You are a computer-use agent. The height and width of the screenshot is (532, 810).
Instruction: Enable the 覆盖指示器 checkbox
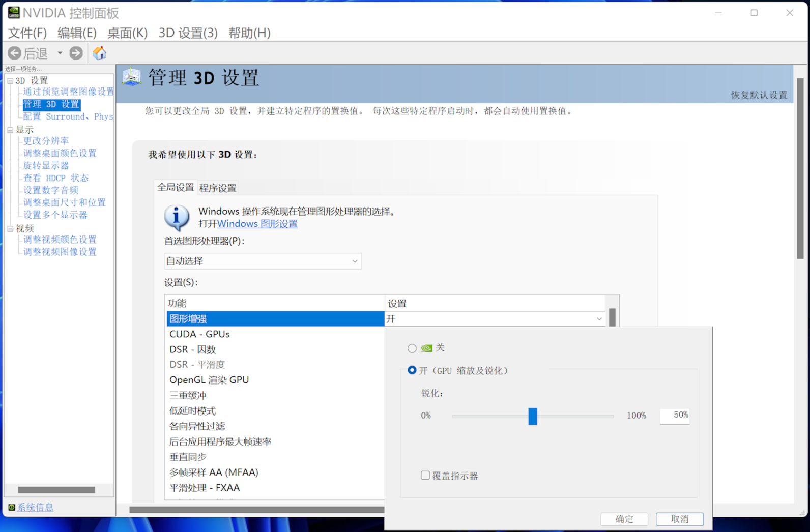pyautogui.click(x=425, y=476)
